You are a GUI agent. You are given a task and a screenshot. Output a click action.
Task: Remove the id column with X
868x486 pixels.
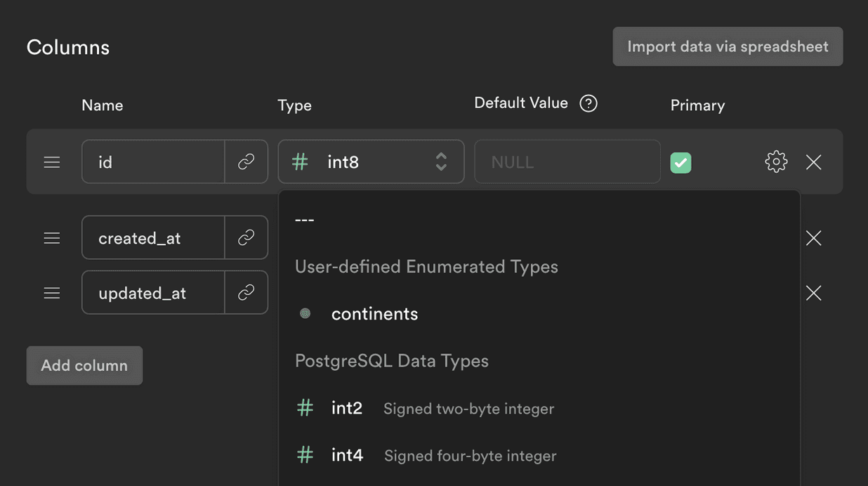click(813, 162)
